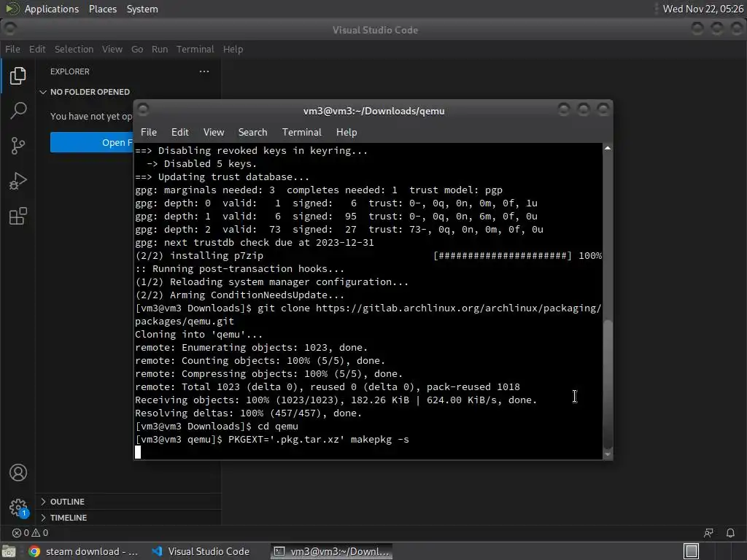Expand the OUTLINE section

63,502
